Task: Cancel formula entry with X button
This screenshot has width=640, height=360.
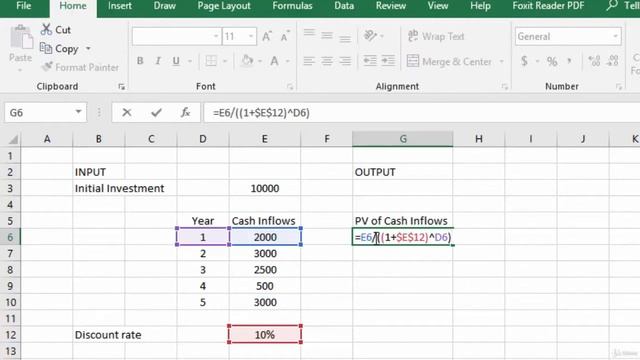Action: pyautogui.click(x=127, y=112)
